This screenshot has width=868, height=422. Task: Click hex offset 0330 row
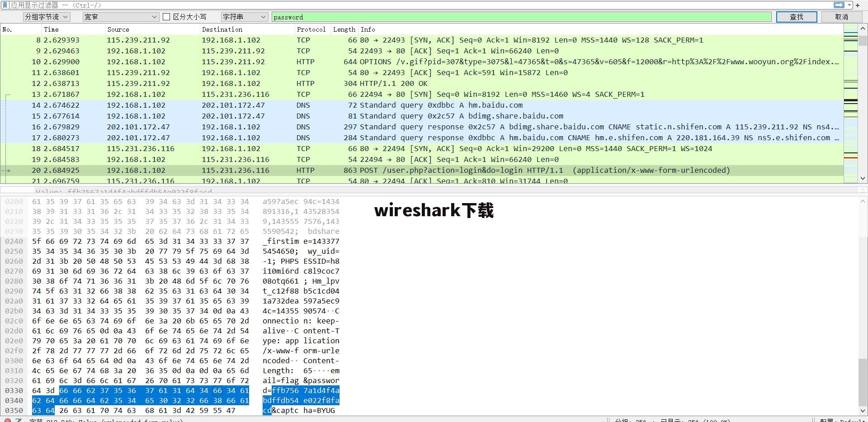point(172,390)
